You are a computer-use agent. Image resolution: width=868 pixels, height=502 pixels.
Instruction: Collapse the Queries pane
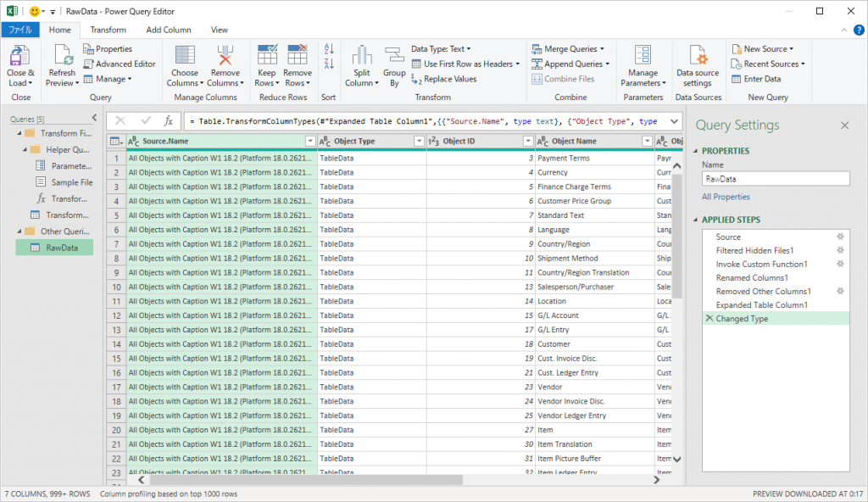click(94, 118)
